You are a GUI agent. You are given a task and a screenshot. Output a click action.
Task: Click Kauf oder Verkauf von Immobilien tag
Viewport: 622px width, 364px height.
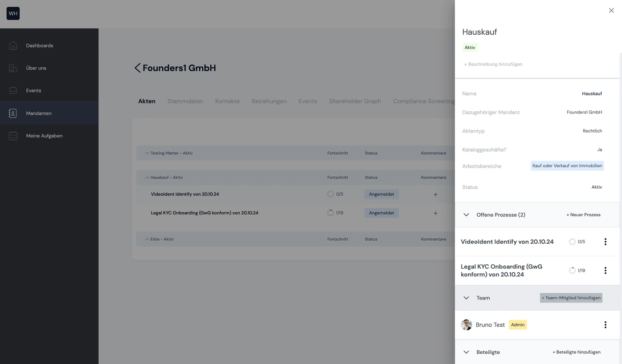(x=567, y=166)
